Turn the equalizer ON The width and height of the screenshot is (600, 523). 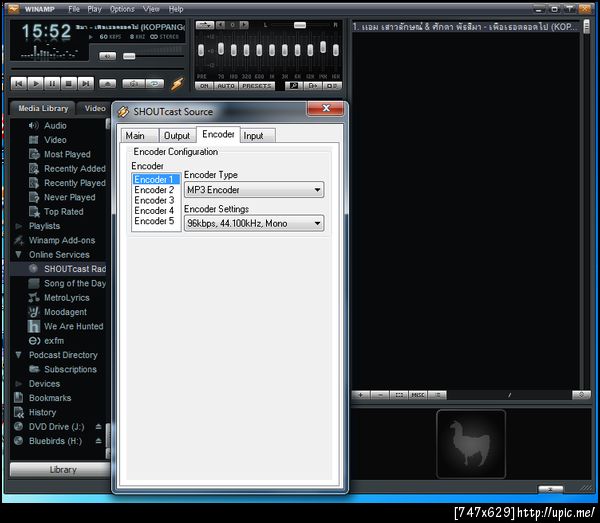204,86
